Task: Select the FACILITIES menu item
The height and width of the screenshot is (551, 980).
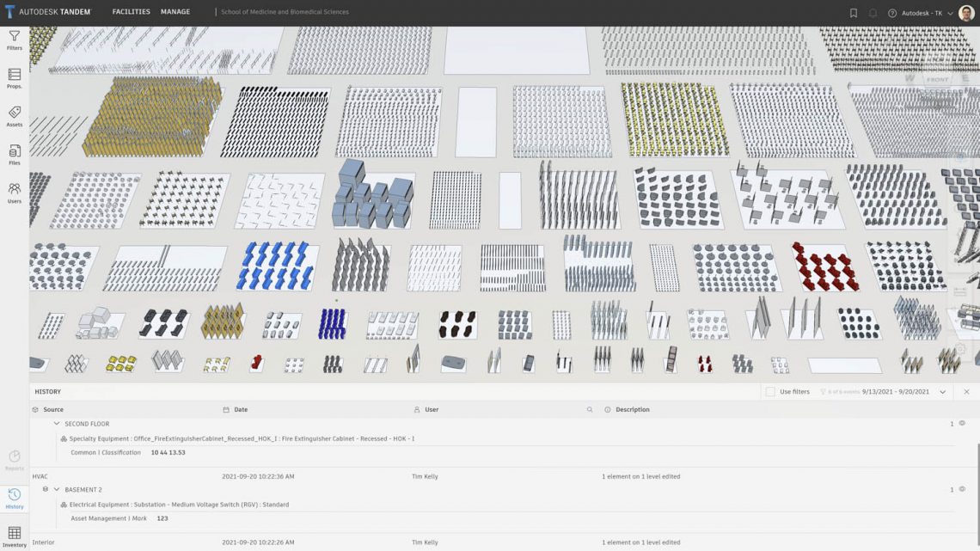Action: pyautogui.click(x=131, y=11)
